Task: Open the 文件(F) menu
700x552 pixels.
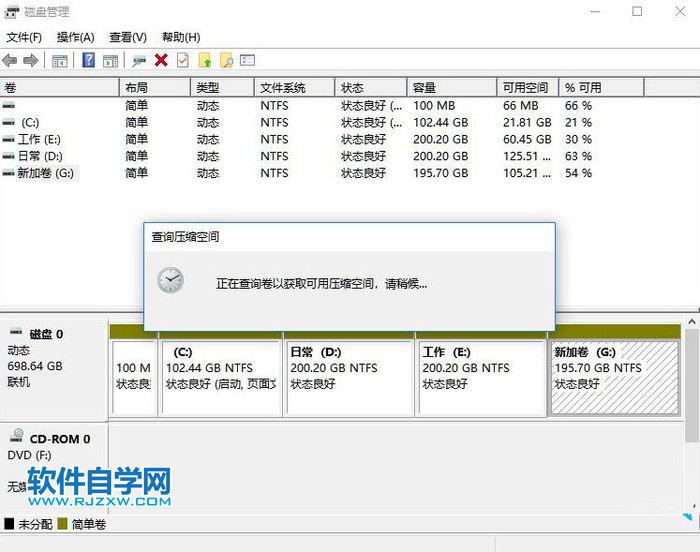Action: tap(24, 37)
